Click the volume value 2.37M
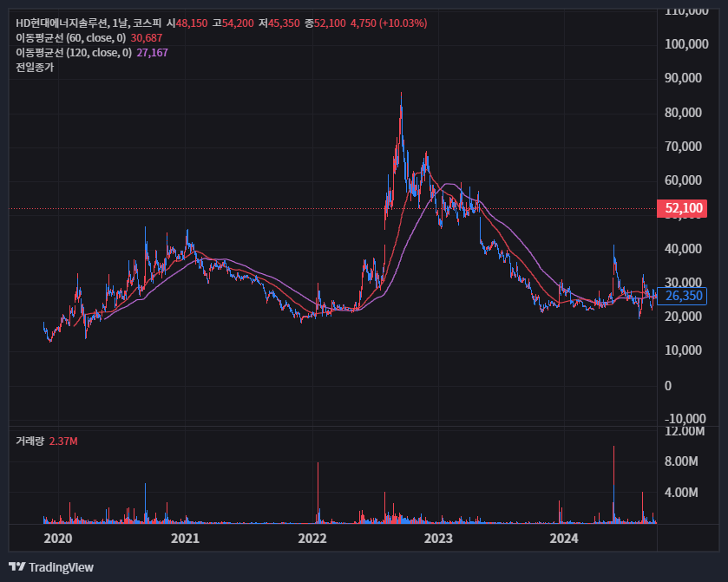 point(63,441)
